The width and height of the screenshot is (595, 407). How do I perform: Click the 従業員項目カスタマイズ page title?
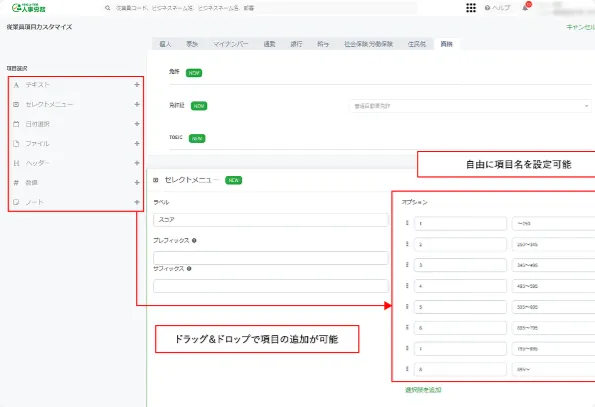coord(39,27)
